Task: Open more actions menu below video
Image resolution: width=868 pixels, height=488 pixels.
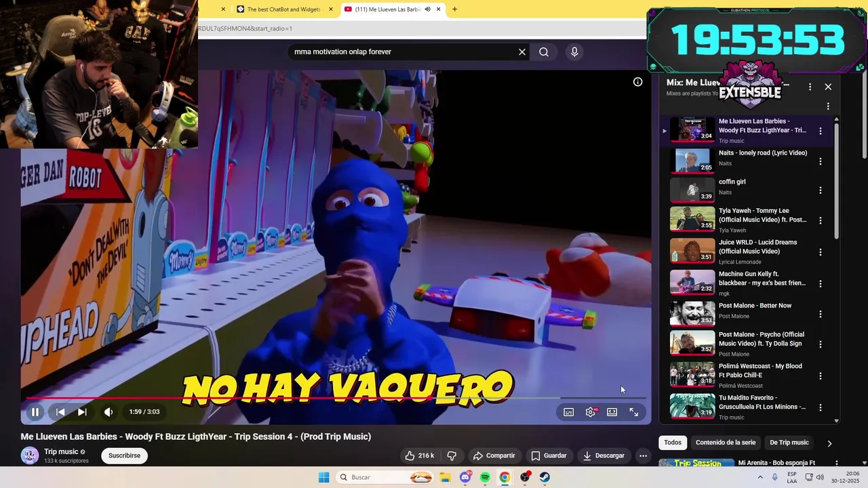Action: point(643,455)
